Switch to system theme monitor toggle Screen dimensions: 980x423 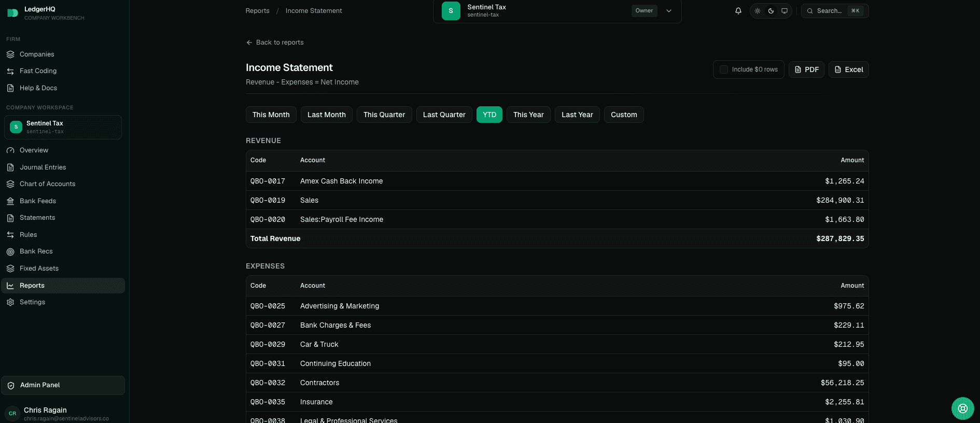(x=785, y=11)
